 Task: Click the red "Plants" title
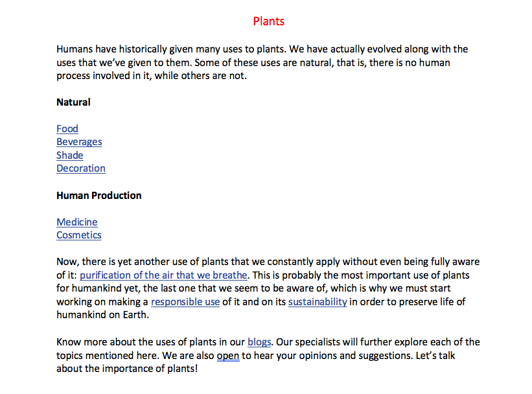269,21
